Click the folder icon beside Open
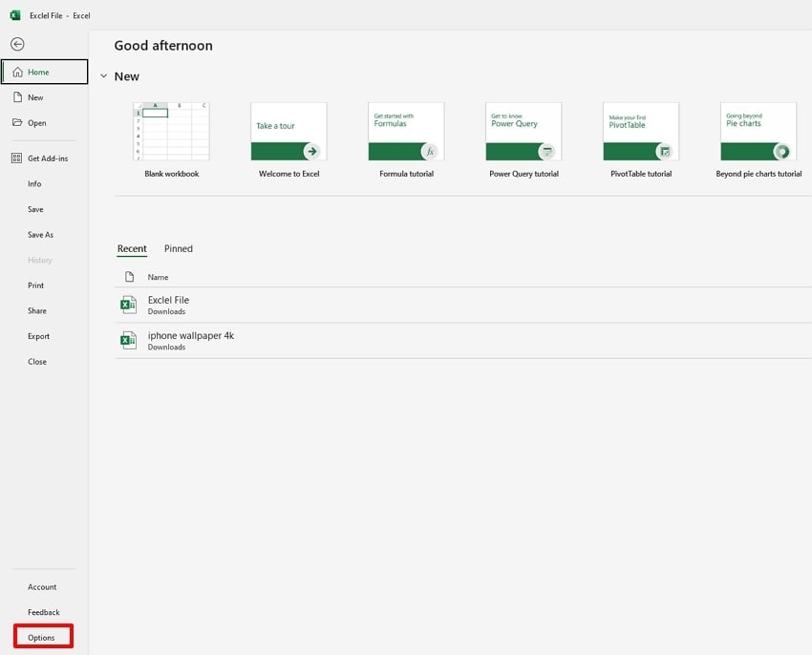The image size is (812, 655). 17,122
